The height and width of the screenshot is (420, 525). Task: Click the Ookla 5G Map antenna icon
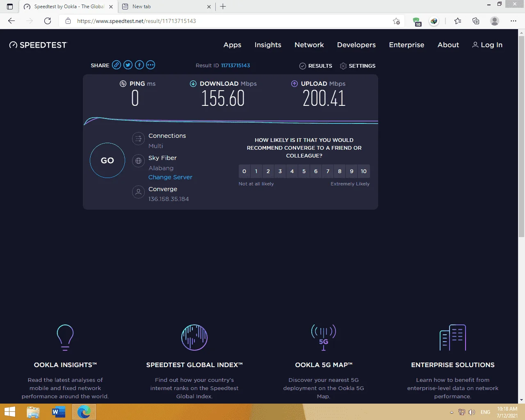(x=324, y=338)
